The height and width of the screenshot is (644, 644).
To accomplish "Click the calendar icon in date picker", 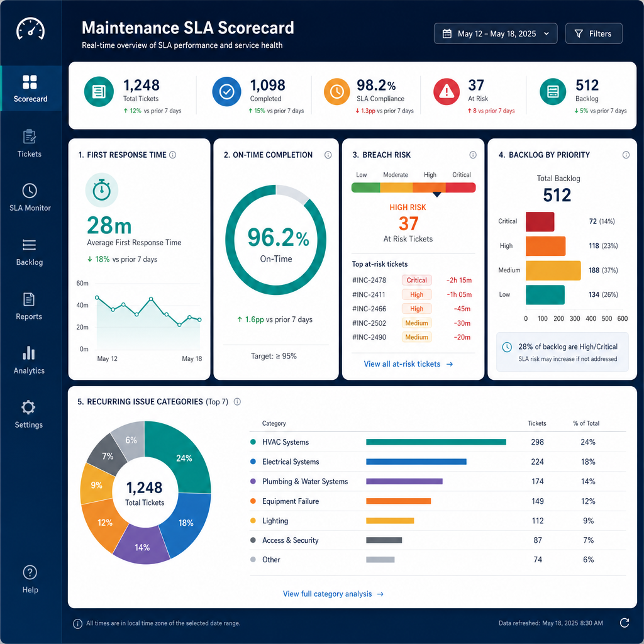I will coord(447,34).
